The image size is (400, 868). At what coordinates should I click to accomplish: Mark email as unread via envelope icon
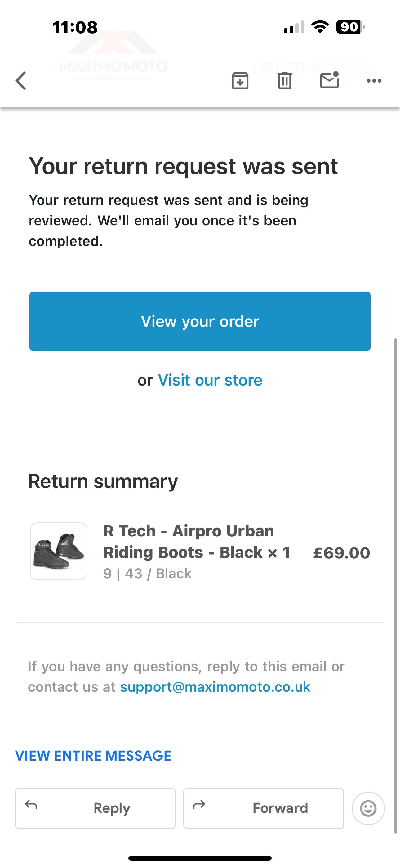click(329, 81)
